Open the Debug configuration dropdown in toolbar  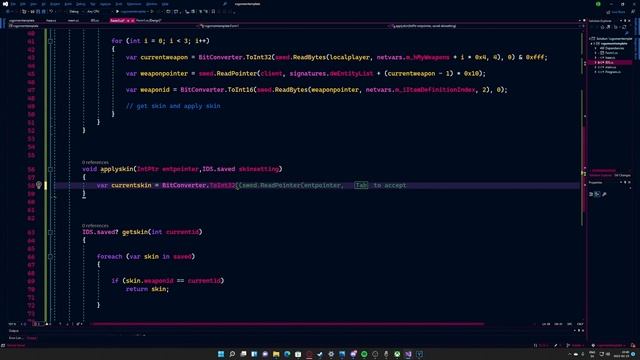click(x=76, y=11)
